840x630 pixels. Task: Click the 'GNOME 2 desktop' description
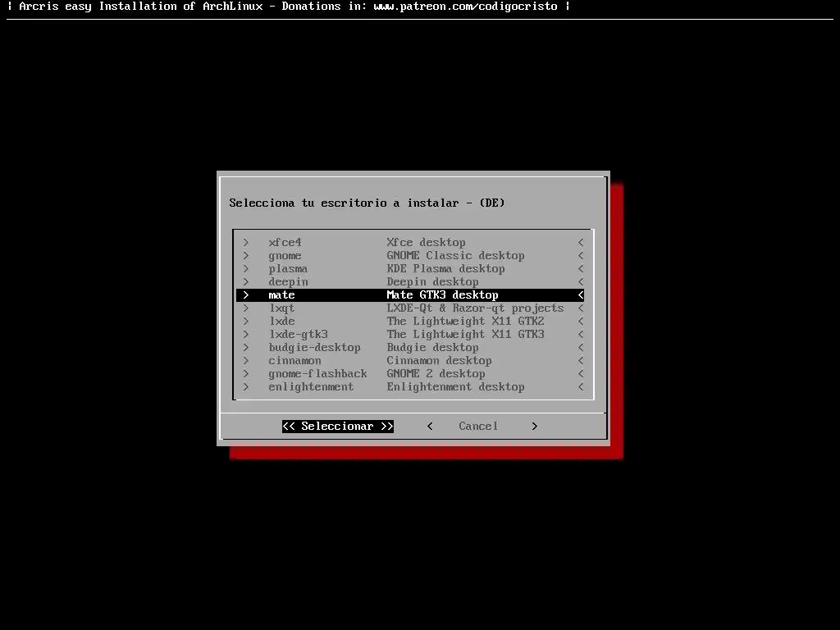point(436,374)
